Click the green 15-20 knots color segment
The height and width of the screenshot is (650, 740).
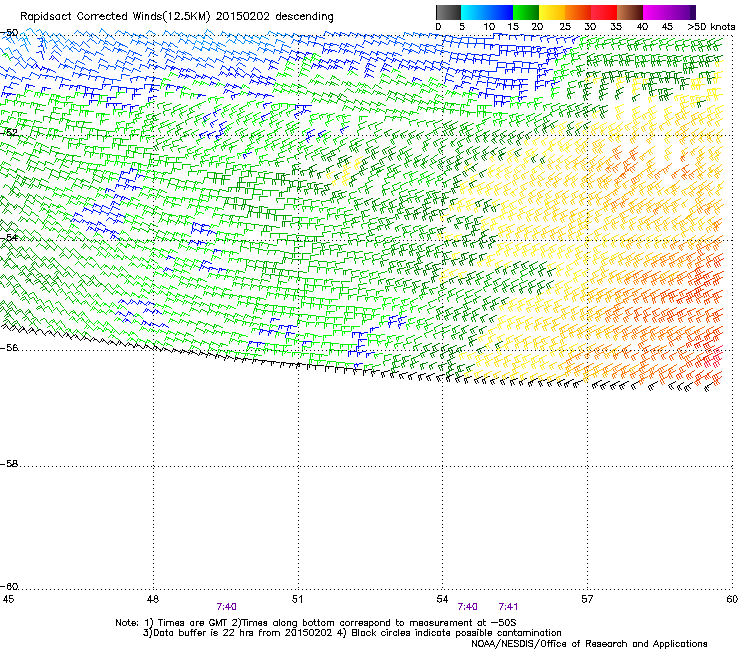click(x=526, y=12)
